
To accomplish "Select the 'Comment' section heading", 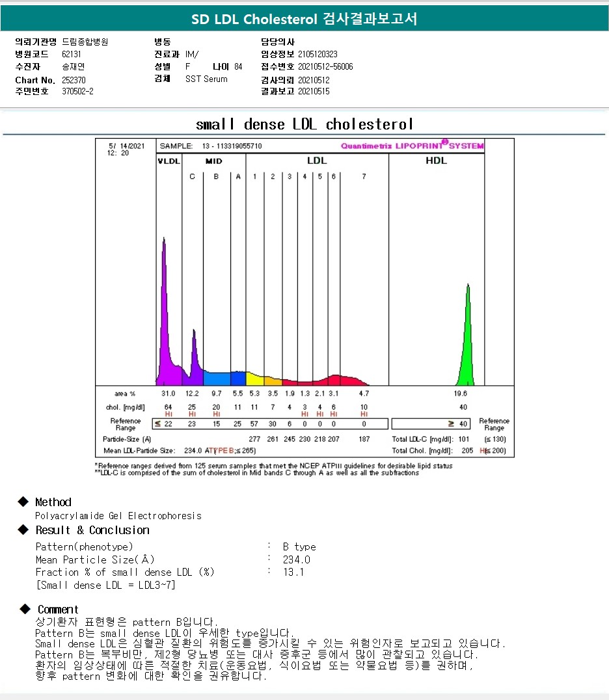I will click(58, 610).
